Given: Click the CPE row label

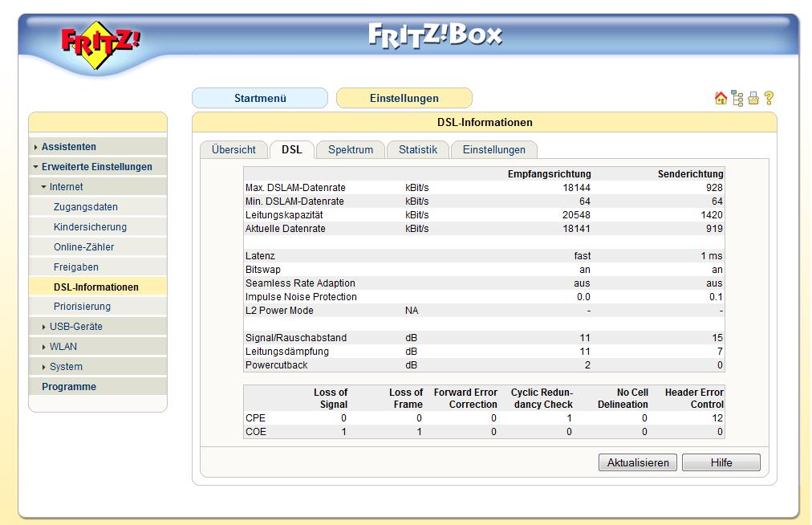Looking at the screenshot, I should pos(255,418).
